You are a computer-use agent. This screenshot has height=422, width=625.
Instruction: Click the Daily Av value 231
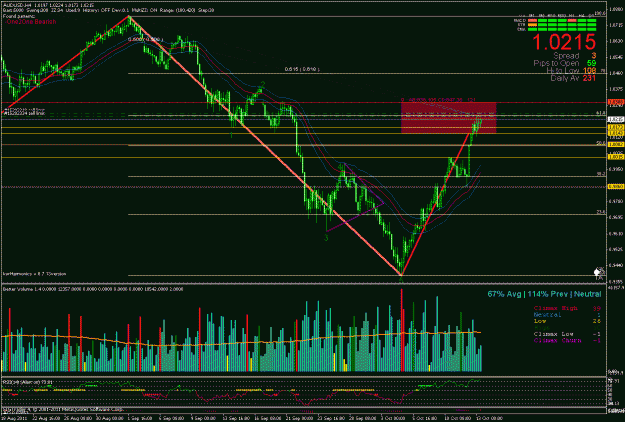point(589,78)
